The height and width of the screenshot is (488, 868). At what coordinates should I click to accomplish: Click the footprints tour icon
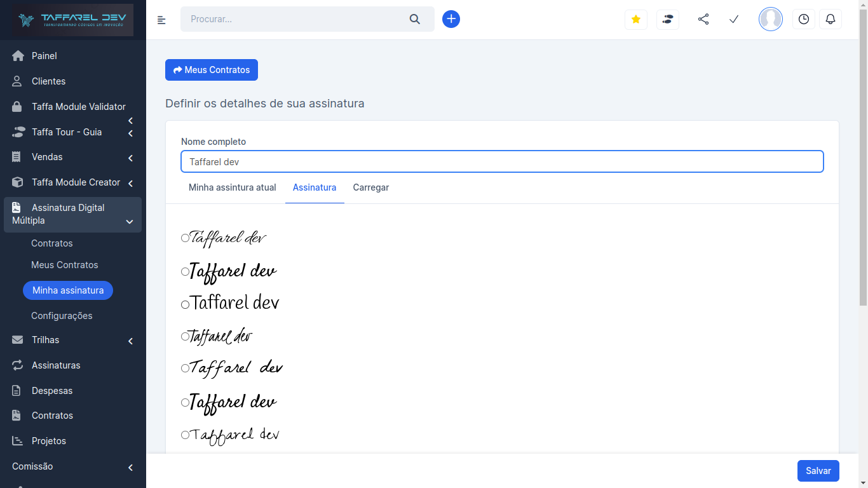coord(667,19)
